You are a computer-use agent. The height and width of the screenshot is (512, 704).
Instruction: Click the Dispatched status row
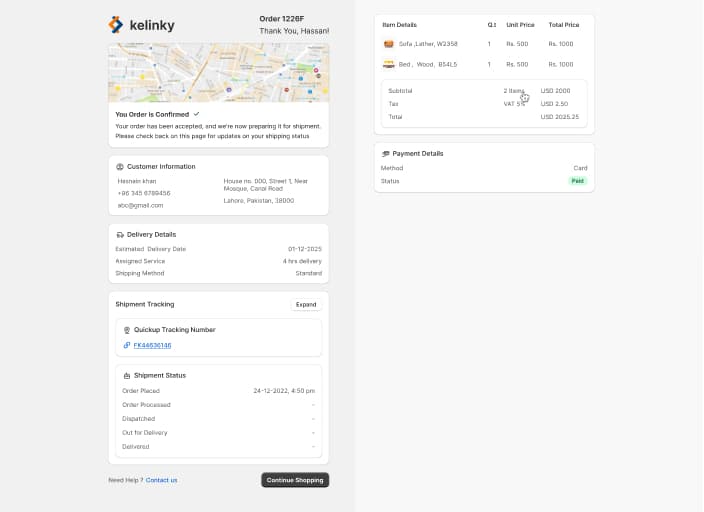[x=219, y=419]
